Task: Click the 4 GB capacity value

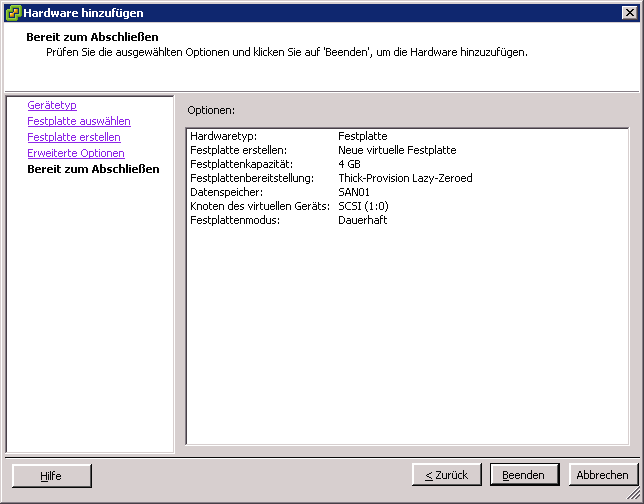Action: click(x=349, y=164)
